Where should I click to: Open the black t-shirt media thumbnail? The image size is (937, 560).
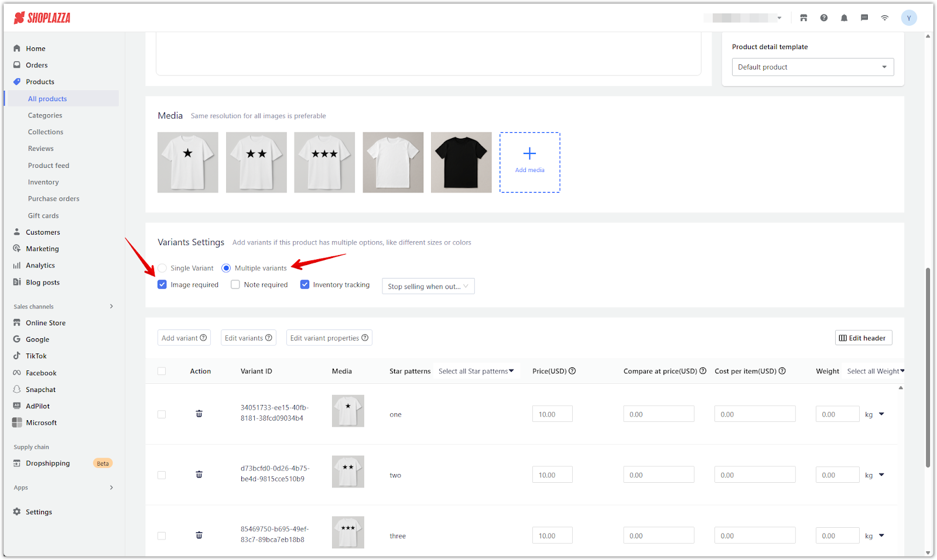[461, 162]
